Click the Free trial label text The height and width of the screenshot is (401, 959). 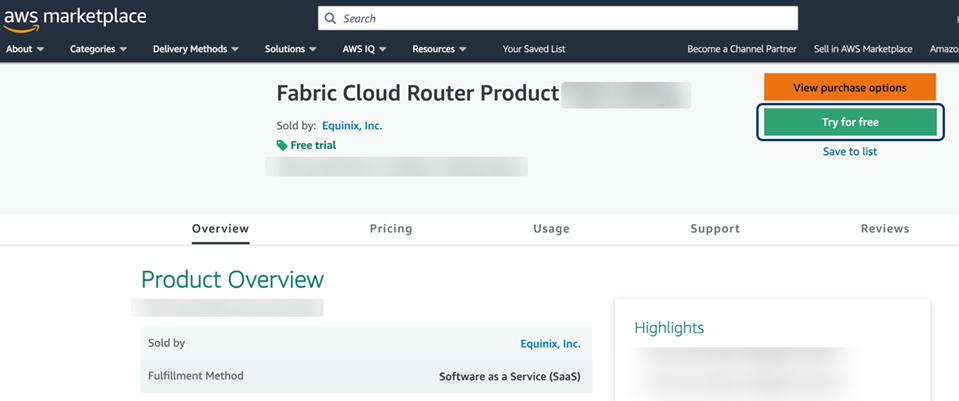[313, 145]
